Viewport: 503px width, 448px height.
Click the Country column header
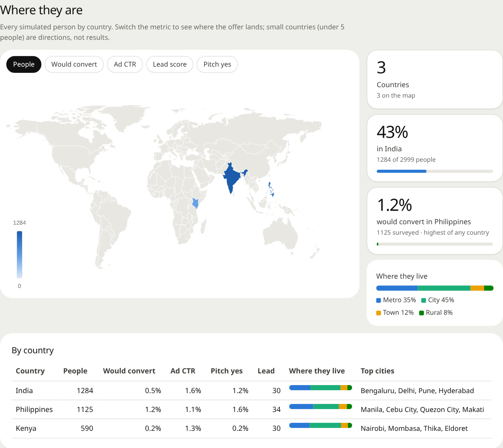[30, 371]
